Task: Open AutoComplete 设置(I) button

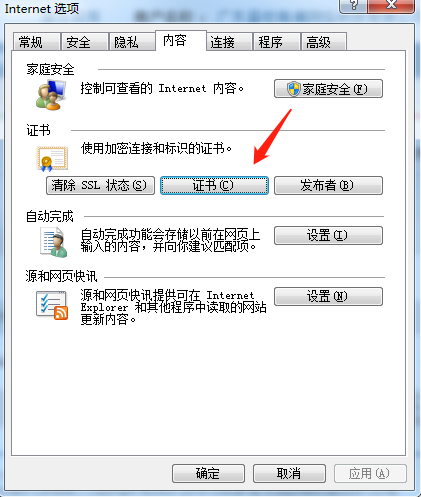Action: coord(328,236)
